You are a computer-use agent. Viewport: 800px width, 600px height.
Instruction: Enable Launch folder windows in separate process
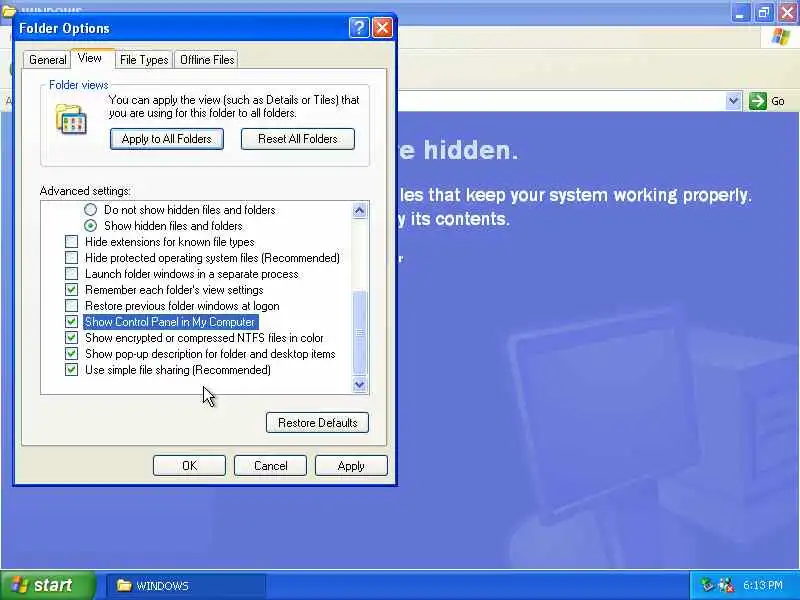[71, 274]
